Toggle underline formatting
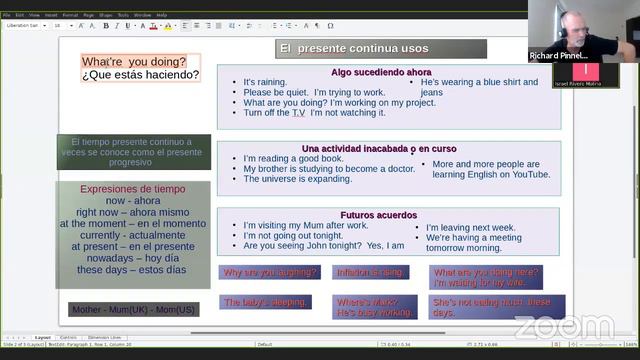 click(x=128, y=26)
